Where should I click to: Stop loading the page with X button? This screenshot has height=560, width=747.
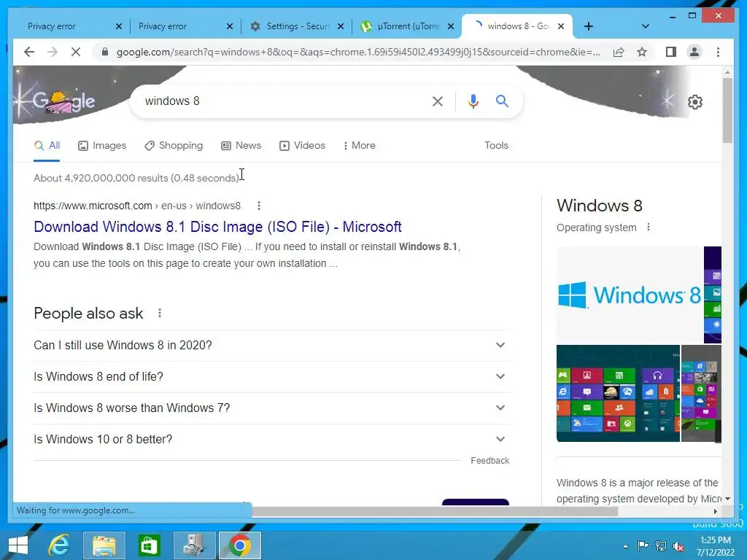coord(76,52)
